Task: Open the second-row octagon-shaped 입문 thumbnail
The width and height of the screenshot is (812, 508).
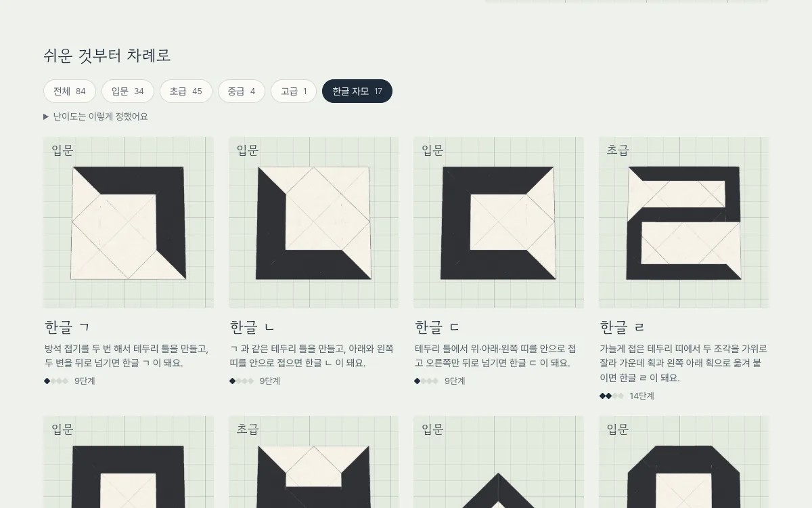Action: click(683, 462)
